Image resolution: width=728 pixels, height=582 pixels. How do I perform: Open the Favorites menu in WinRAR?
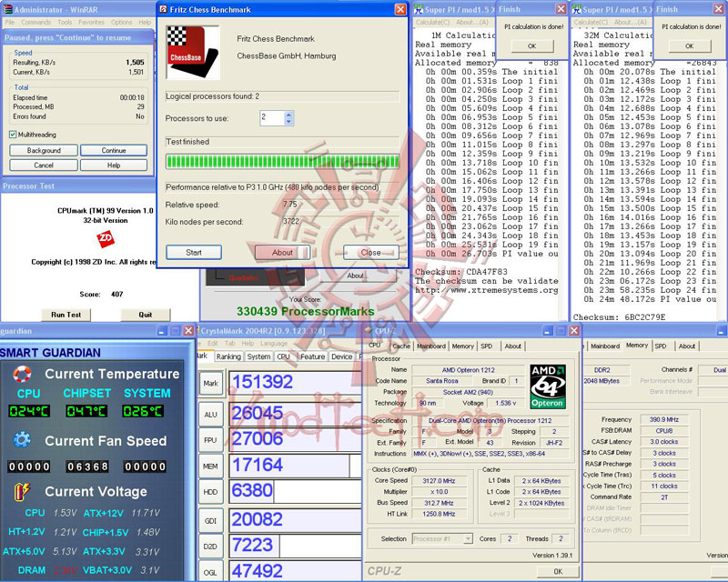91,22
